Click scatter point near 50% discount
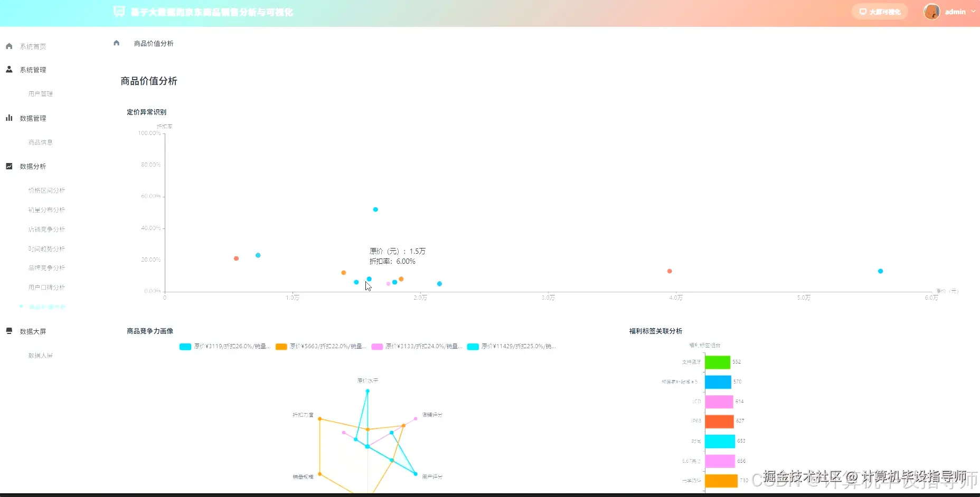This screenshot has width=980, height=497. [375, 209]
